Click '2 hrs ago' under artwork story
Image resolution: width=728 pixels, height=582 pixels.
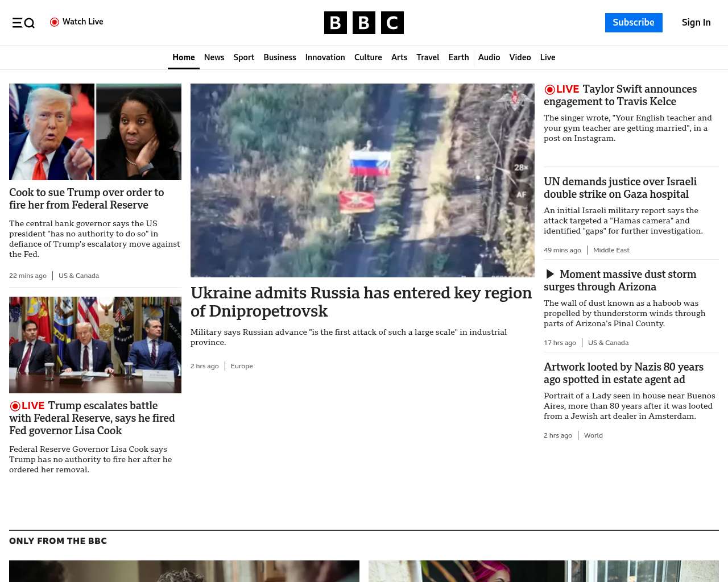(558, 435)
